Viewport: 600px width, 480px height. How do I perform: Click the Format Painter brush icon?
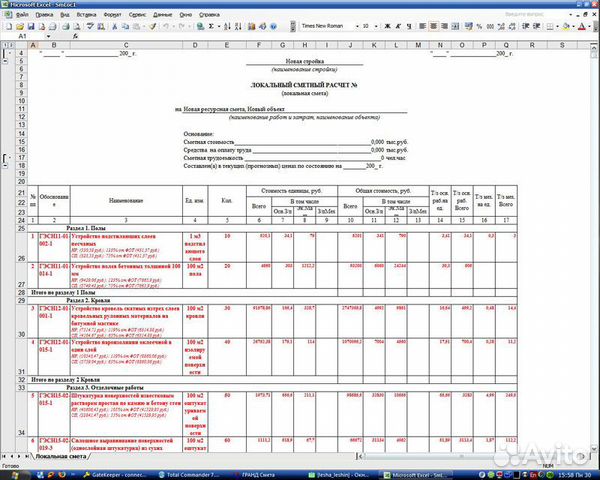152,26
